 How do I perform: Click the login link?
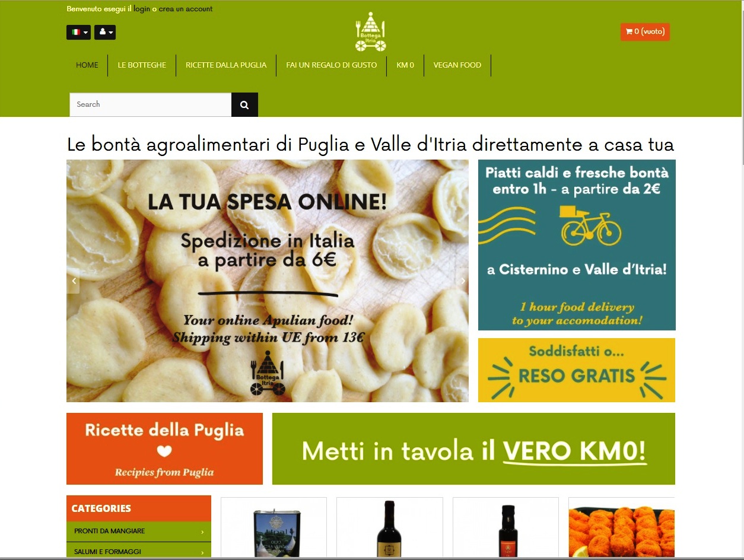(142, 9)
